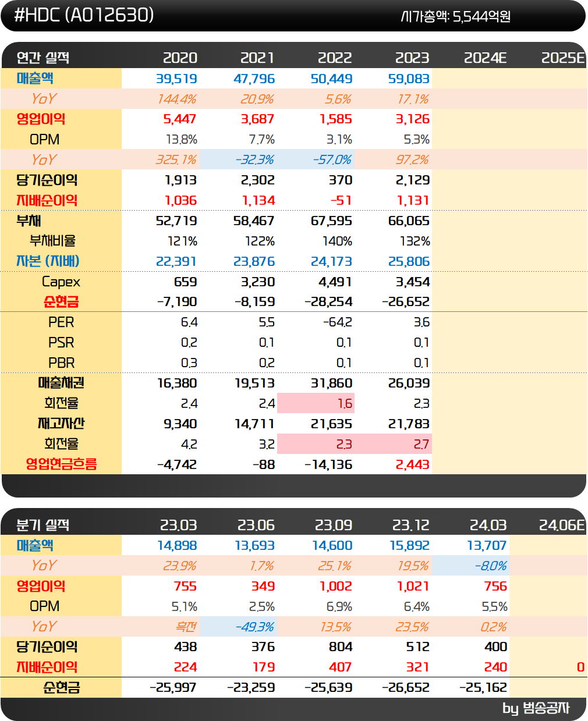This screenshot has width=588, height=721.
Task: Select receivables value 31,860
Action: (331, 383)
